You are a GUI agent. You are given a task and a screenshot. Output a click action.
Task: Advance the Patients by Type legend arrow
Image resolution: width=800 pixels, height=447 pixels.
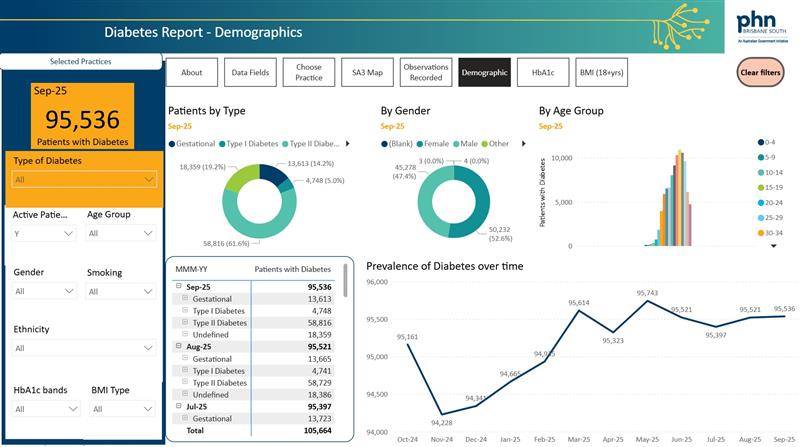(x=347, y=144)
